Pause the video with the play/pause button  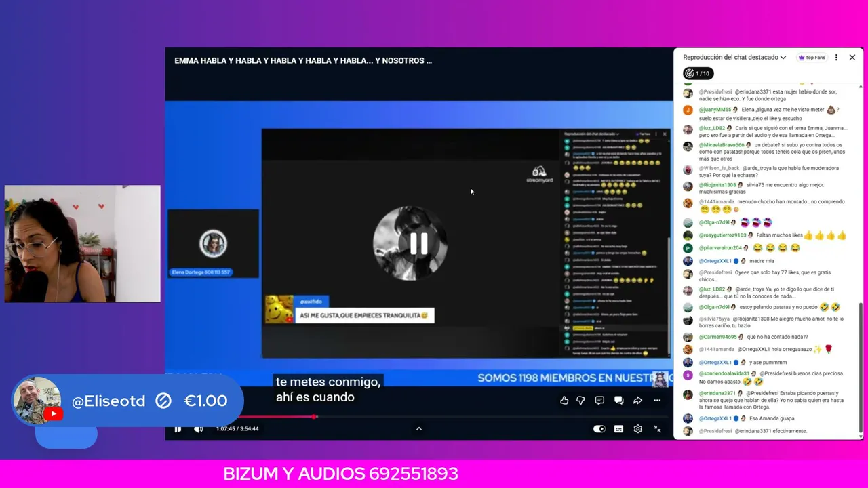[x=178, y=428]
